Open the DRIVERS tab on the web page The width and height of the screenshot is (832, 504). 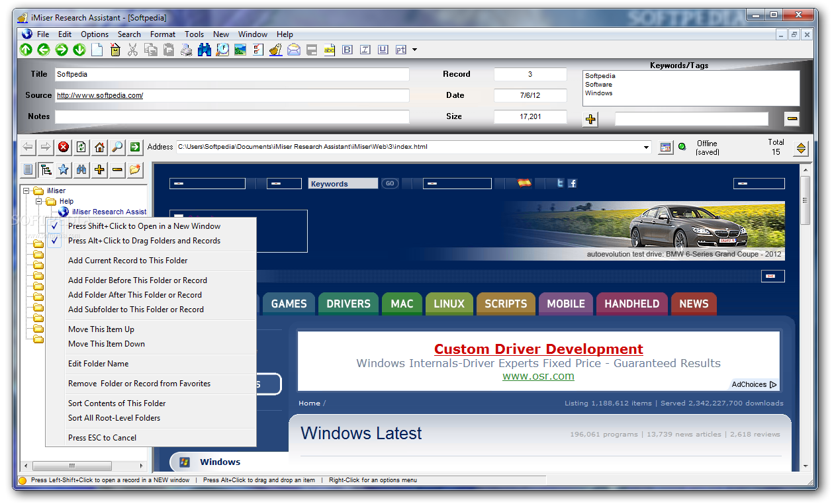348,304
